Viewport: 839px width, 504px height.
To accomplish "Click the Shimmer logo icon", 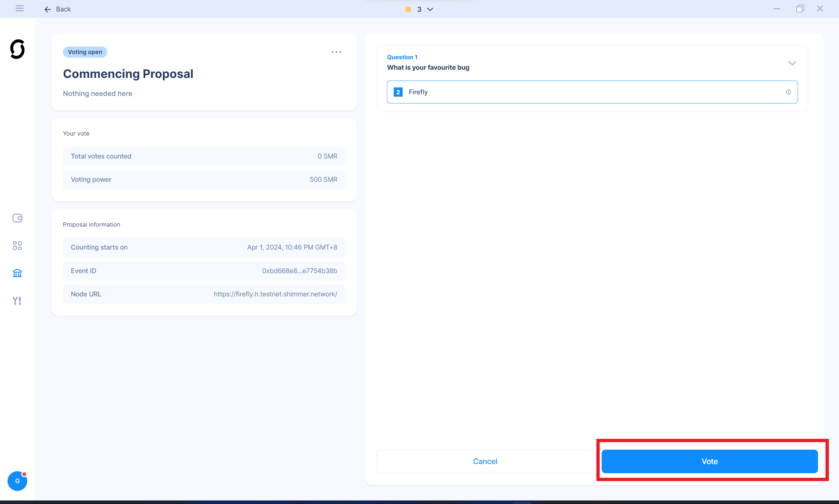I will 17,49.
